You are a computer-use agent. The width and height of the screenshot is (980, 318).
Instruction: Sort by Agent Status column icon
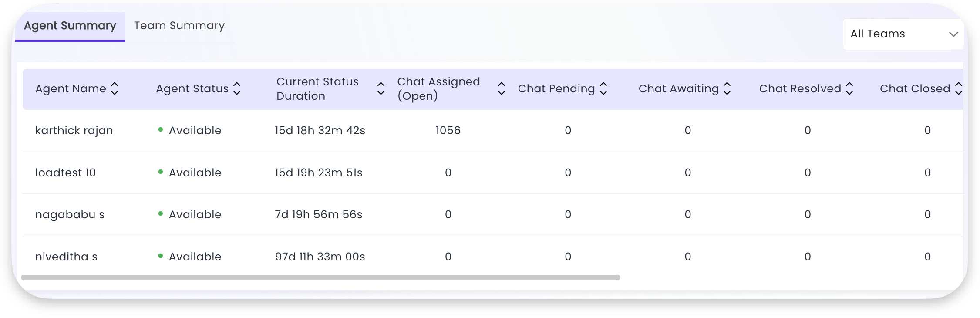[x=237, y=89]
